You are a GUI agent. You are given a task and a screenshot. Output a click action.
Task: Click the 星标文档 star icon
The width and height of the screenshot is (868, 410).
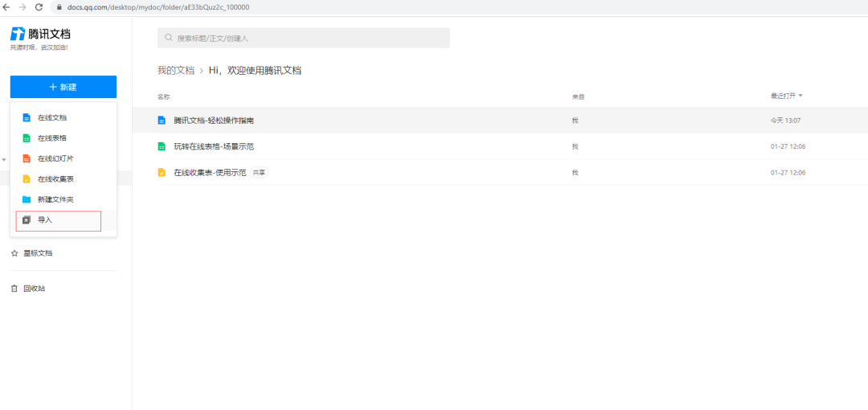pos(15,253)
